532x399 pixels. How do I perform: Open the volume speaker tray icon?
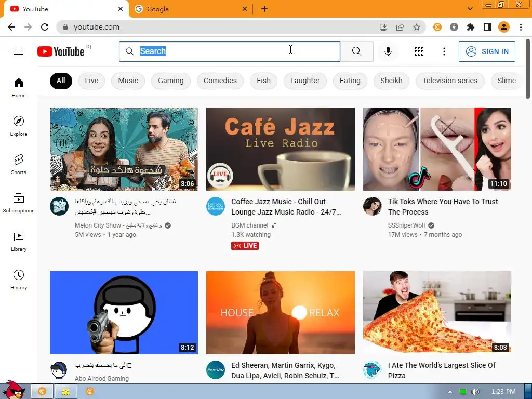pyautogui.click(x=475, y=392)
